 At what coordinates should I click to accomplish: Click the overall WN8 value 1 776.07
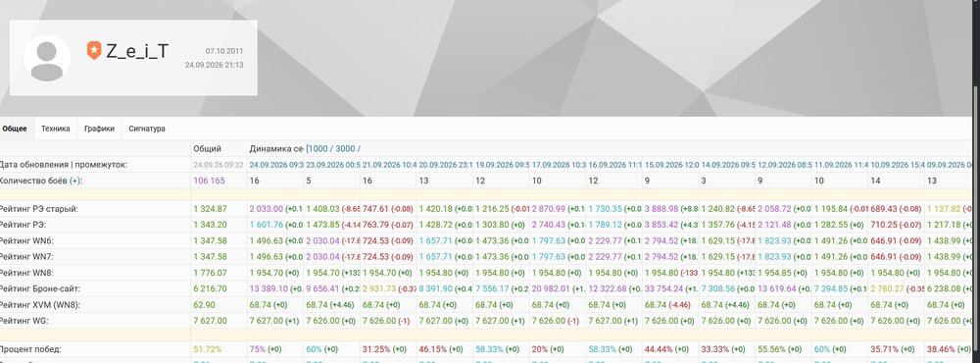pyautogui.click(x=210, y=273)
